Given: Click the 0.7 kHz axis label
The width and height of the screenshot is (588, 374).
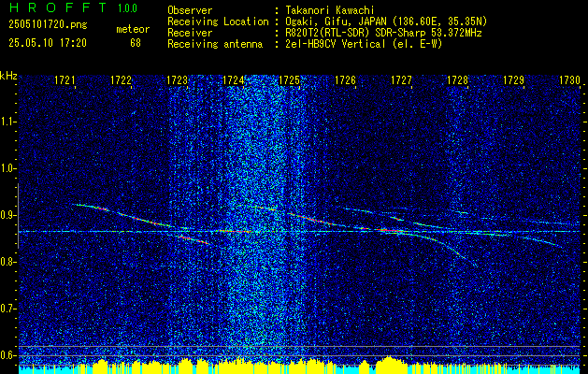Looking at the screenshot, I should (x=8, y=309).
